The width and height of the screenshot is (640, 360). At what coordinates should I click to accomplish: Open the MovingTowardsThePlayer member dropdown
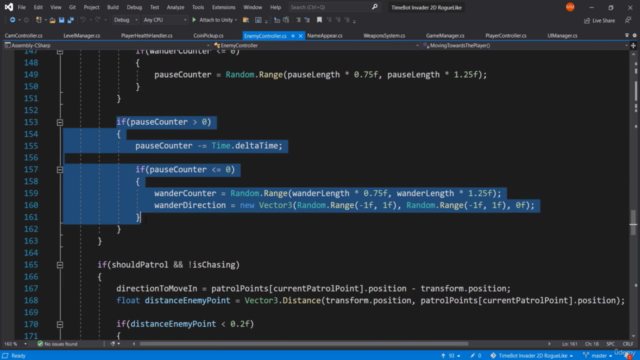tap(525, 45)
